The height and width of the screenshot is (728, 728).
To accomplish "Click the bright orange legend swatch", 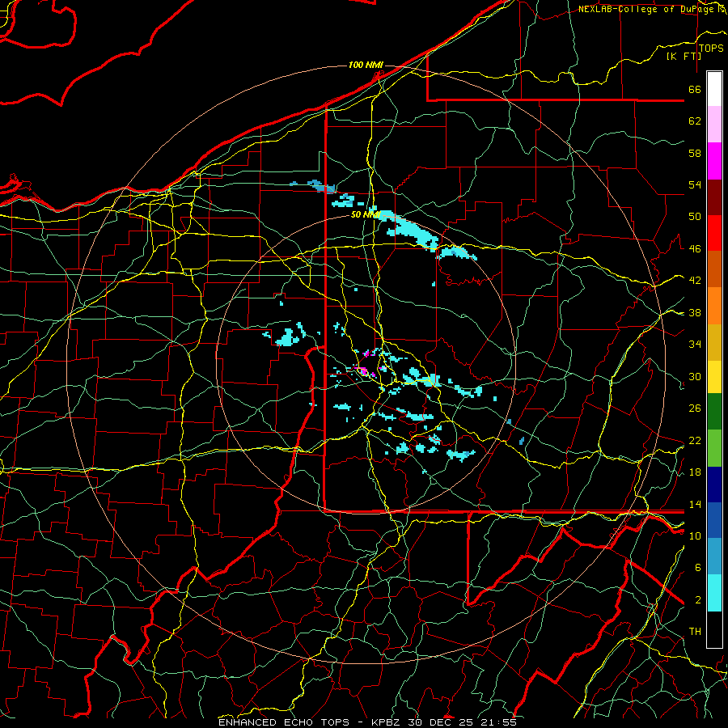I will pos(714,306).
